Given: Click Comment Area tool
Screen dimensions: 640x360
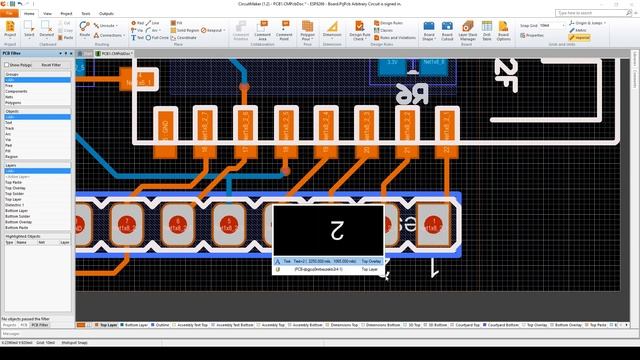Looking at the screenshot, I should [x=262, y=30].
